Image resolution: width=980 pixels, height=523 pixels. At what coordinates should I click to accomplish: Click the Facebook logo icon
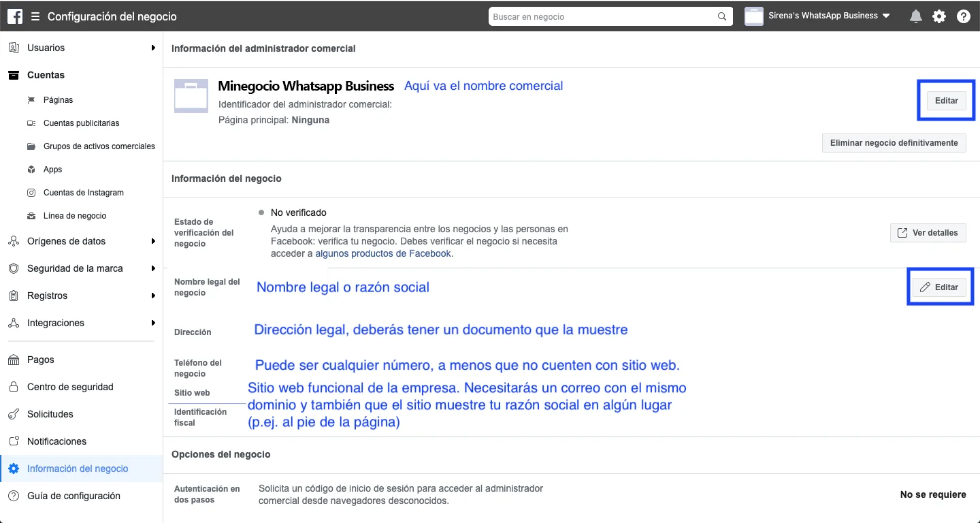pos(15,16)
